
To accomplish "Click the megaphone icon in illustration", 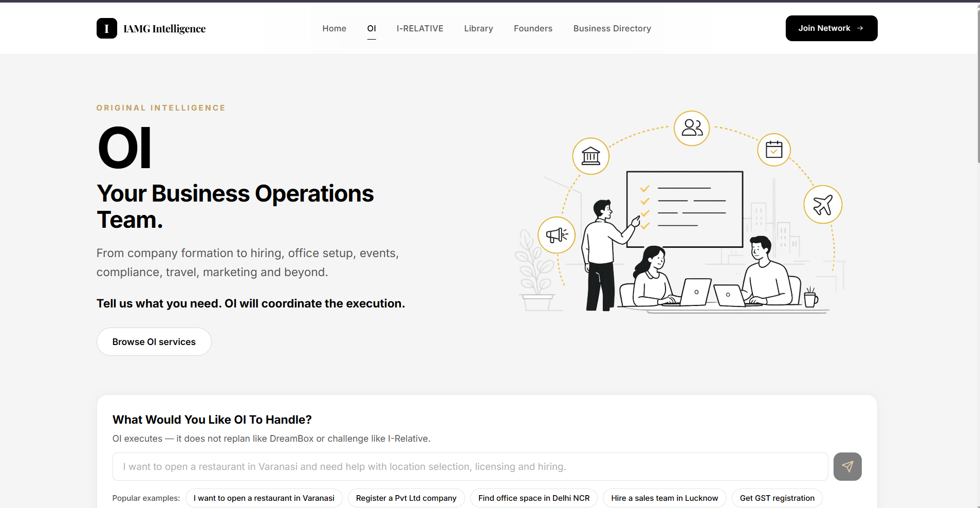I will [x=557, y=235].
